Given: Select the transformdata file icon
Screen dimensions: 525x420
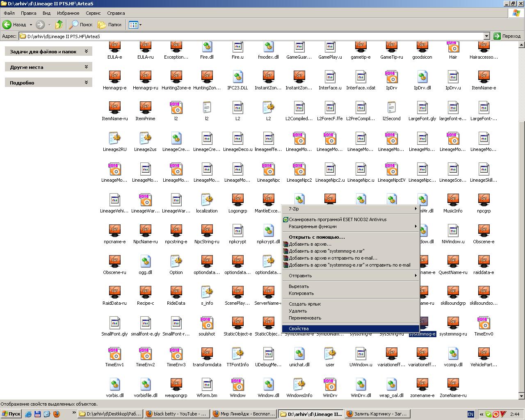Looking at the screenshot, I should coord(207,354).
